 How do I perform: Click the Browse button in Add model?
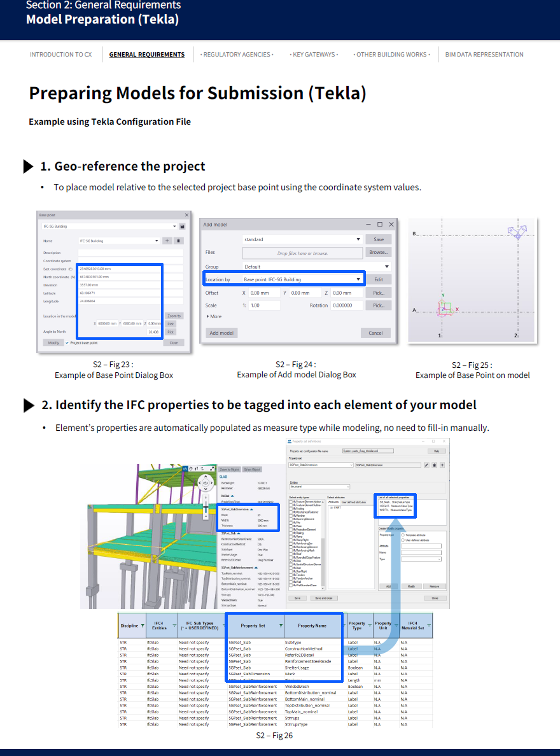tap(379, 252)
